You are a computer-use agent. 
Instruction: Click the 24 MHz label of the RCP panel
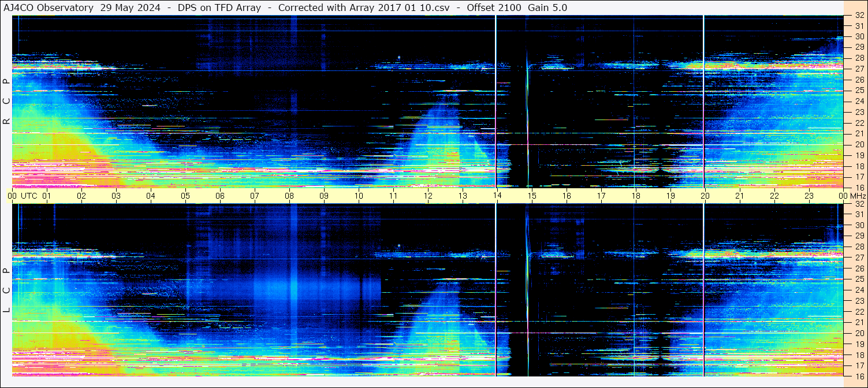point(859,101)
